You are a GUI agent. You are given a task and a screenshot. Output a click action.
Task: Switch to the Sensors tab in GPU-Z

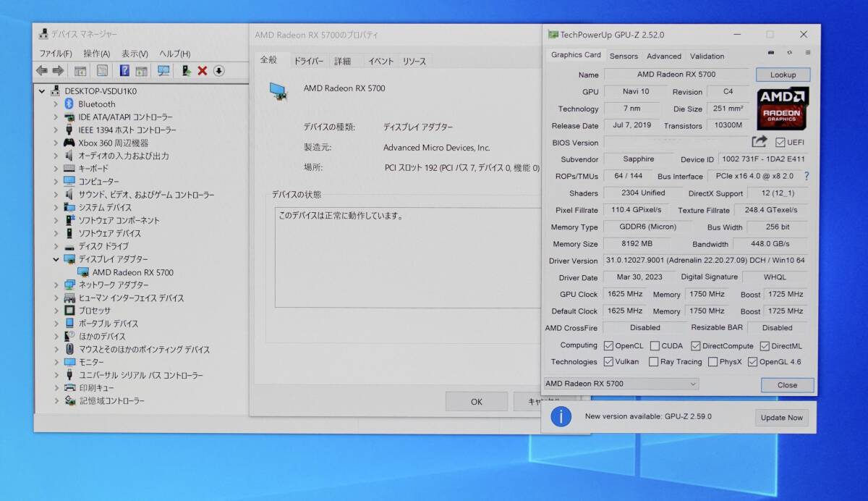(624, 56)
